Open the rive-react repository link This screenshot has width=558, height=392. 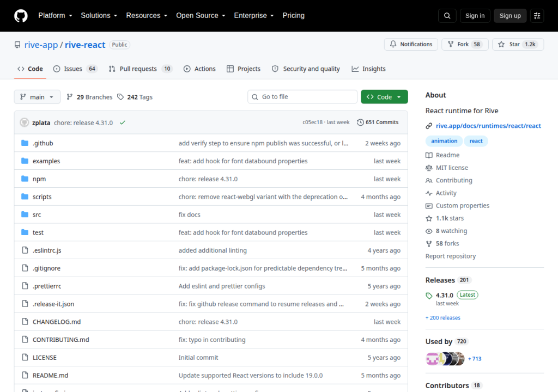[85, 45]
